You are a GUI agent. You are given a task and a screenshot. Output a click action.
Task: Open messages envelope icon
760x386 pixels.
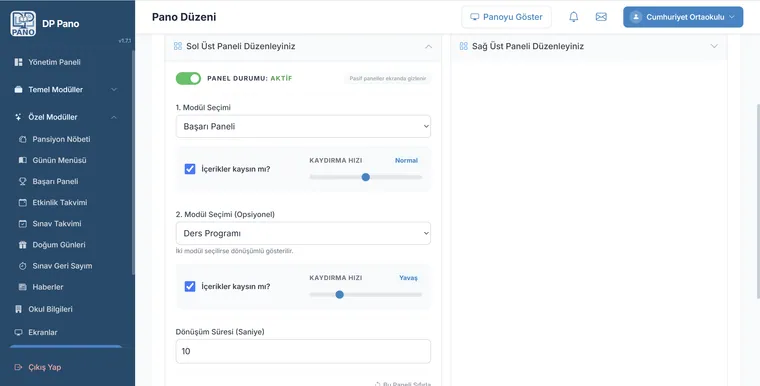coord(601,17)
